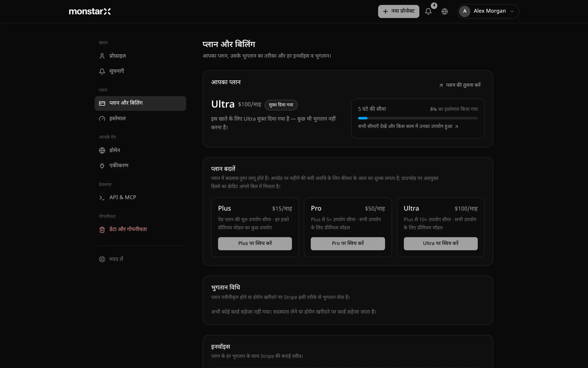Click Plus पर स्विच करें button

pos(255,244)
